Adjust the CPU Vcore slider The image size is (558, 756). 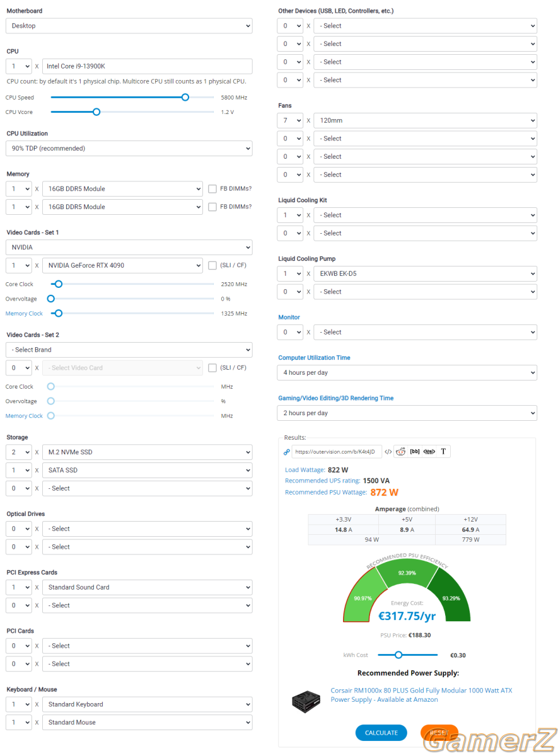tap(96, 112)
